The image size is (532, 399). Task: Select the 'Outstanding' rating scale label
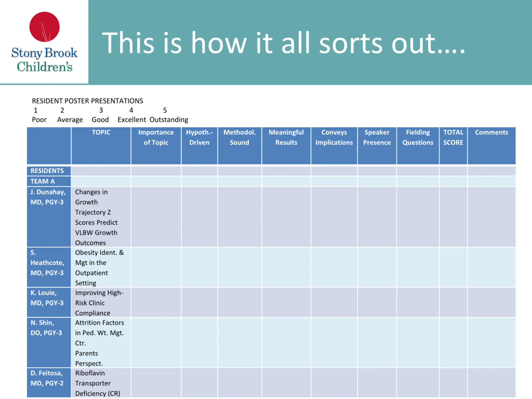tap(169, 119)
